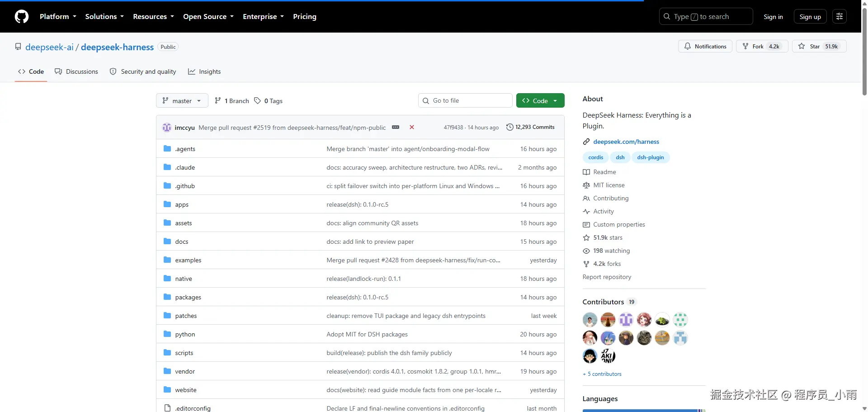Click the .agents folder icon
The height and width of the screenshot is (412, 868).
tap(167, 149)
